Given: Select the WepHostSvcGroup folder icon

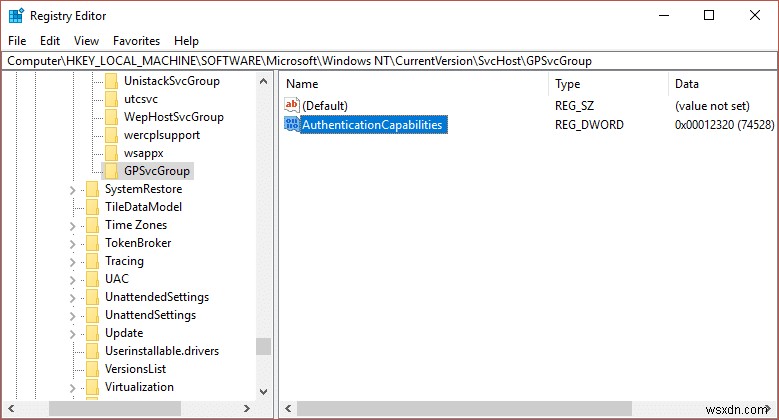Looking at the screenshot, I should tap(111, 117).
